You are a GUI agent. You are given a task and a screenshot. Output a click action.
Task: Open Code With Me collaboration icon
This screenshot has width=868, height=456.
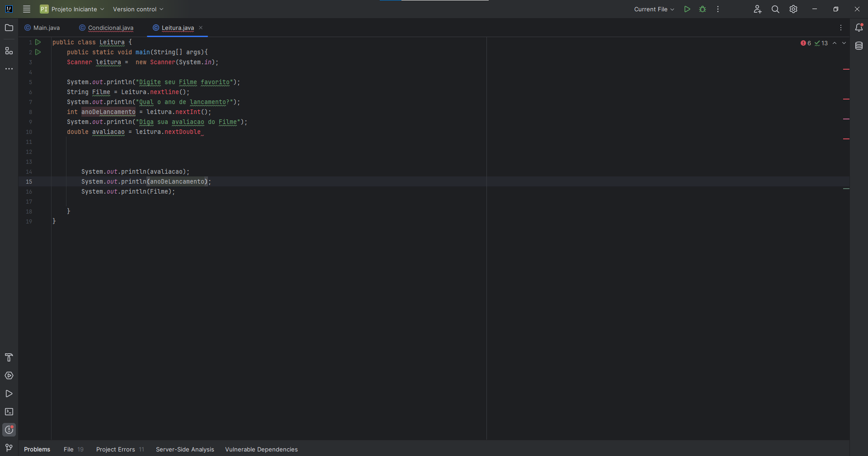coord(758,9)
